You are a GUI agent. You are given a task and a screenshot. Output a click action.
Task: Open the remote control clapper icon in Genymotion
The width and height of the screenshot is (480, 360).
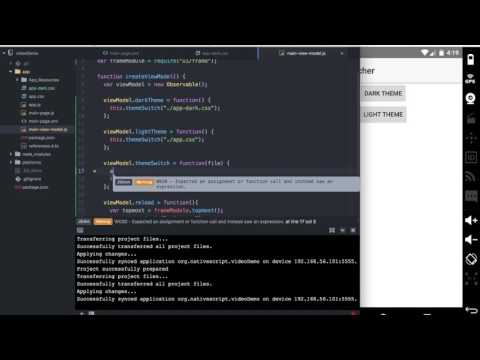click(471, 118)
